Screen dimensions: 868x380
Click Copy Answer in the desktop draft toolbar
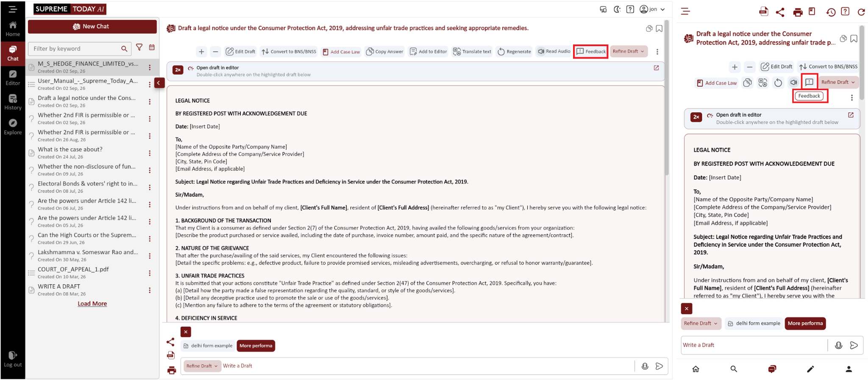pos(384,52)
